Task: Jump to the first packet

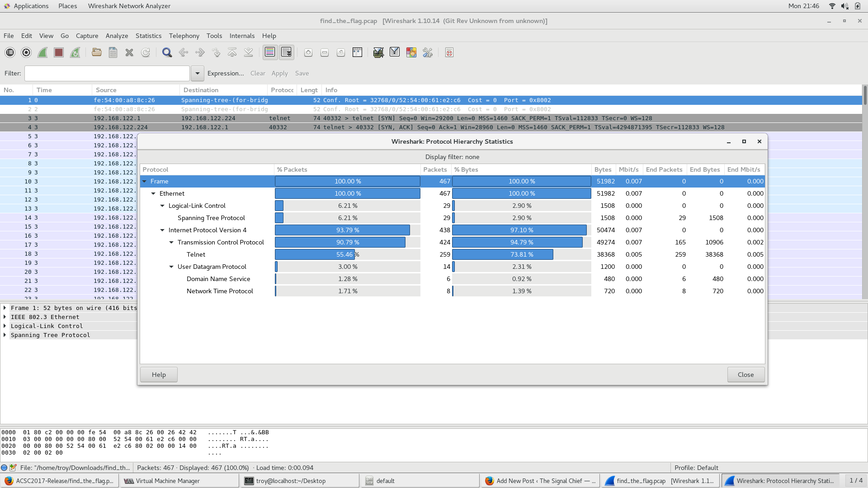Action: click(232, 52)
